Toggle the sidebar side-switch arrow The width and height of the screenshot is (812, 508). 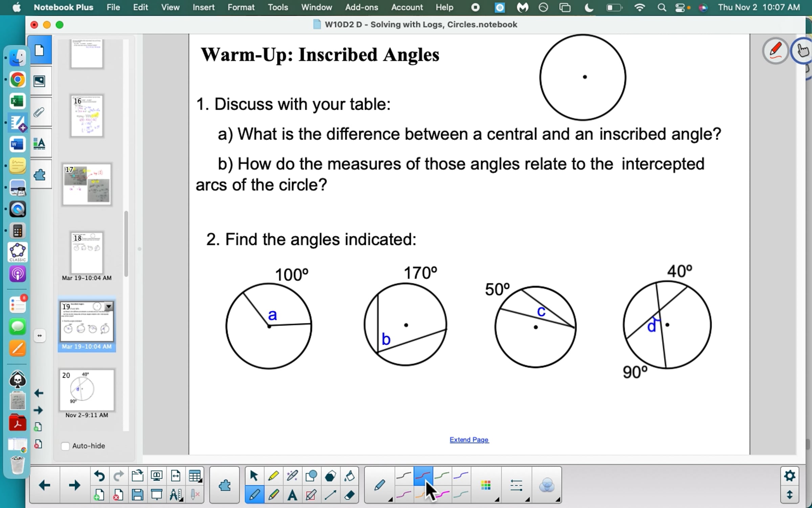pos(40,336)
